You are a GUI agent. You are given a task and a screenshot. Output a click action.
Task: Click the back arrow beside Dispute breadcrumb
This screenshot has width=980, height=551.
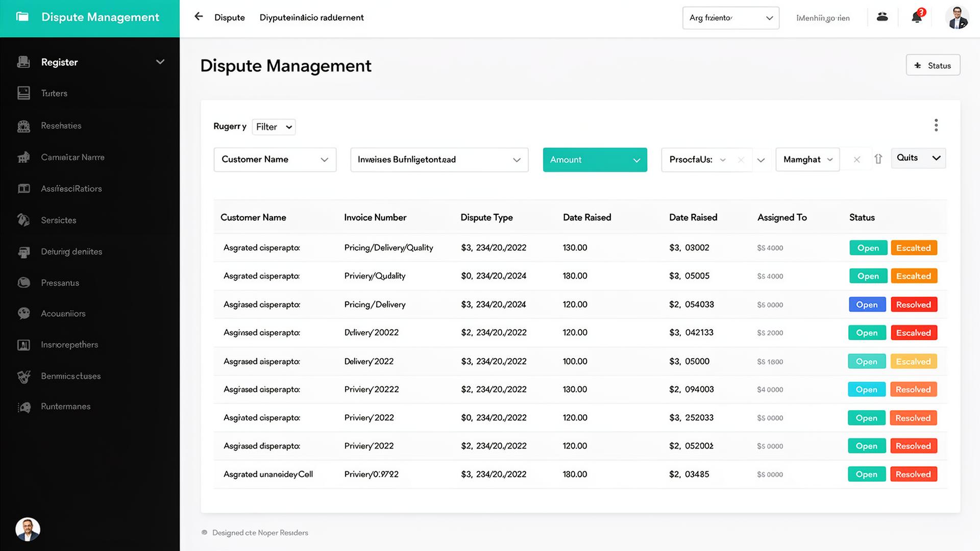click(199, 17)
